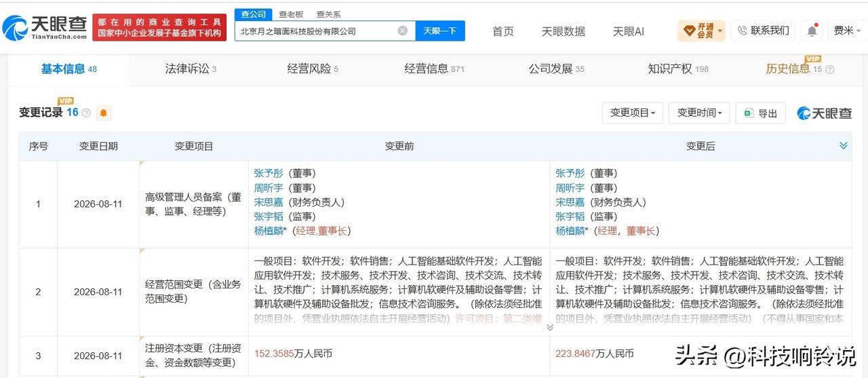Switch to the 经营风险 tab
The height and width of the screenshot is (378, 868).
tap(313, 69)
